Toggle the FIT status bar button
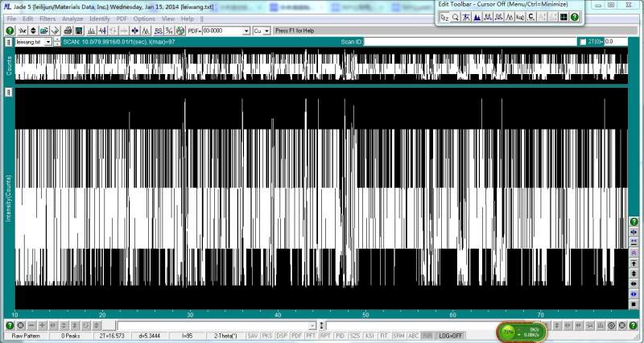The height and width of the screenshot is (343, 644). coord(384,336)
